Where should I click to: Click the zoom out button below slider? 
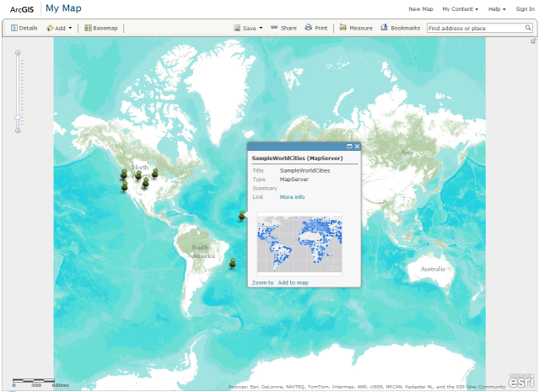(18, 130)
